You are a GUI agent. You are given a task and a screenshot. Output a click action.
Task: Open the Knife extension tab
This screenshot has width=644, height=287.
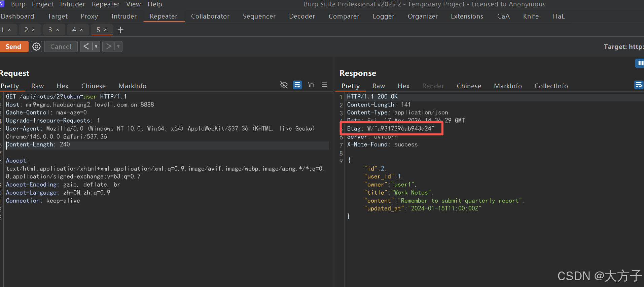(531, 16)
